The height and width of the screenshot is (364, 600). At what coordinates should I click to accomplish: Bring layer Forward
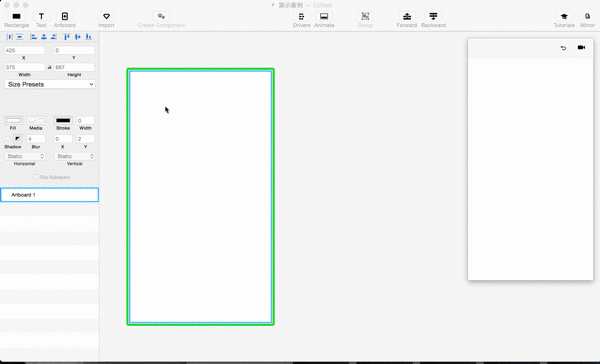[x=407, y=16]
